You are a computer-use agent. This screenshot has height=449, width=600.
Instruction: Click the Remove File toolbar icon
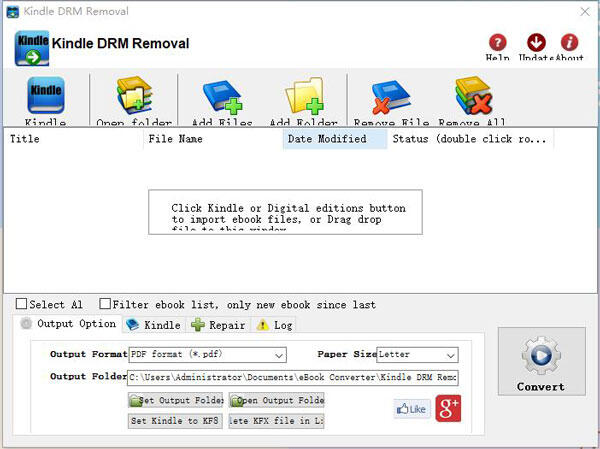coord(391,99)
